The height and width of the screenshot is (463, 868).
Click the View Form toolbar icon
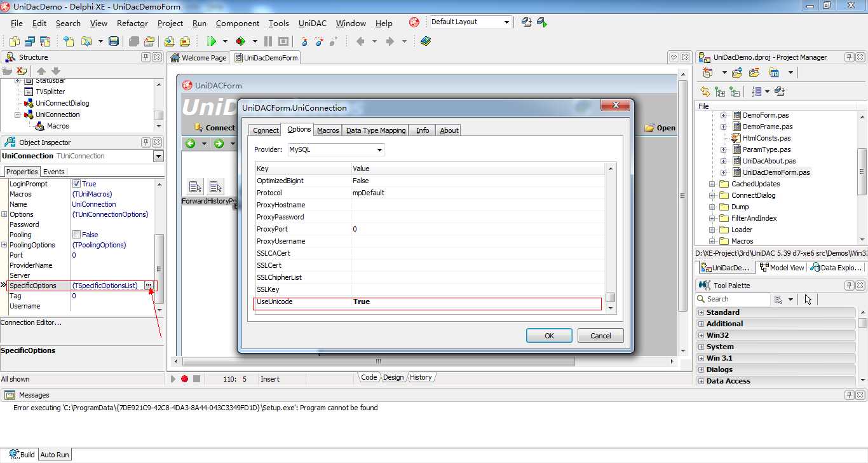(x=29, y=41)
